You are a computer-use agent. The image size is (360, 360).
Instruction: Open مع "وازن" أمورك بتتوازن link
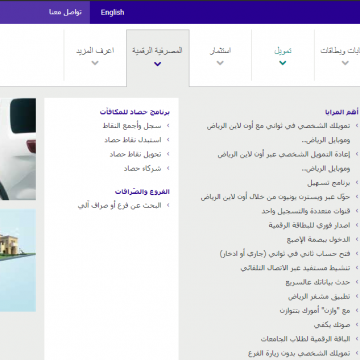pyautogui.click(x=315, y=310)
